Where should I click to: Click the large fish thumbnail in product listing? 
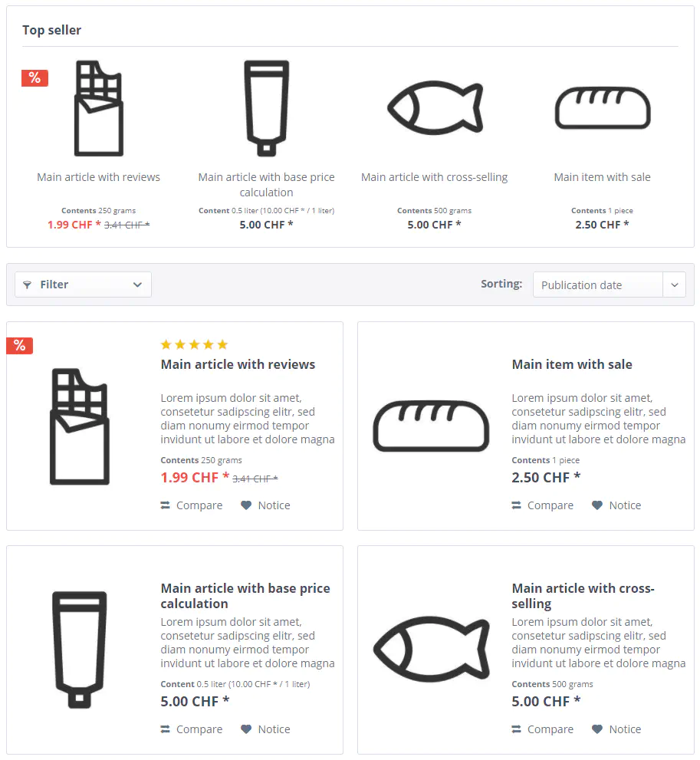431,649
